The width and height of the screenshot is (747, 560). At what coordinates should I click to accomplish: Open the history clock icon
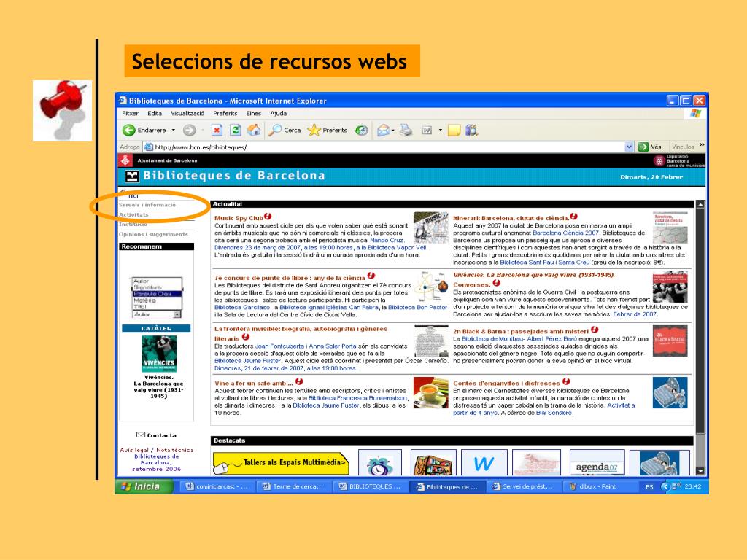point(362,130)
